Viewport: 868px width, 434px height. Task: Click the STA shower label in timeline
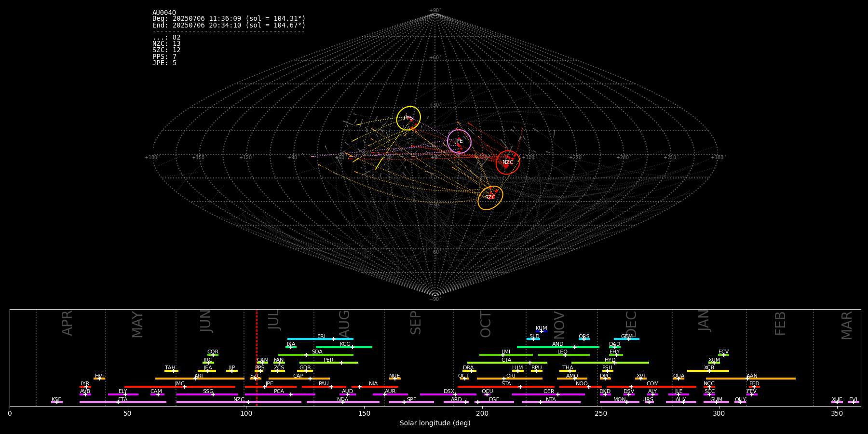(506, 384)
